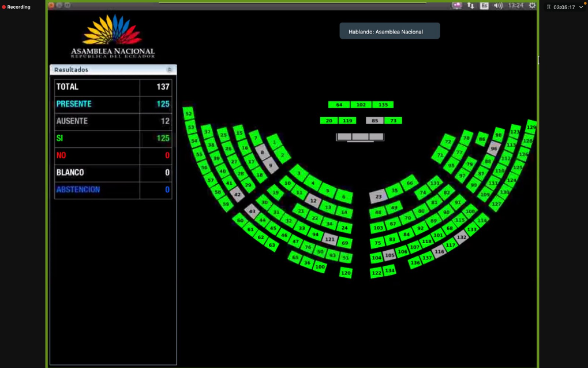Image resolution: width=588 pixels, height=368 pixels.
Task: Click the Hablando: Asamblea Nacional banner
Action: (x=389, y=31)
